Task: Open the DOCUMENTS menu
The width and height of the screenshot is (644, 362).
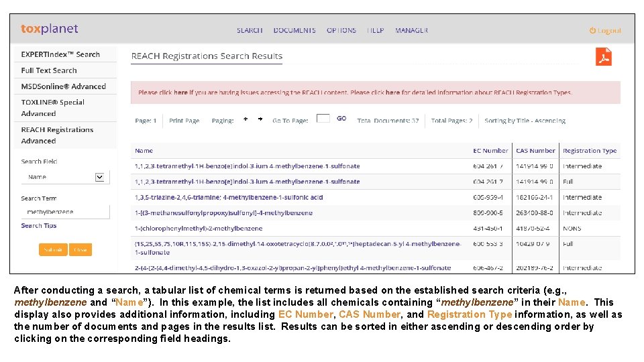Action: click(x=294, y=30)
